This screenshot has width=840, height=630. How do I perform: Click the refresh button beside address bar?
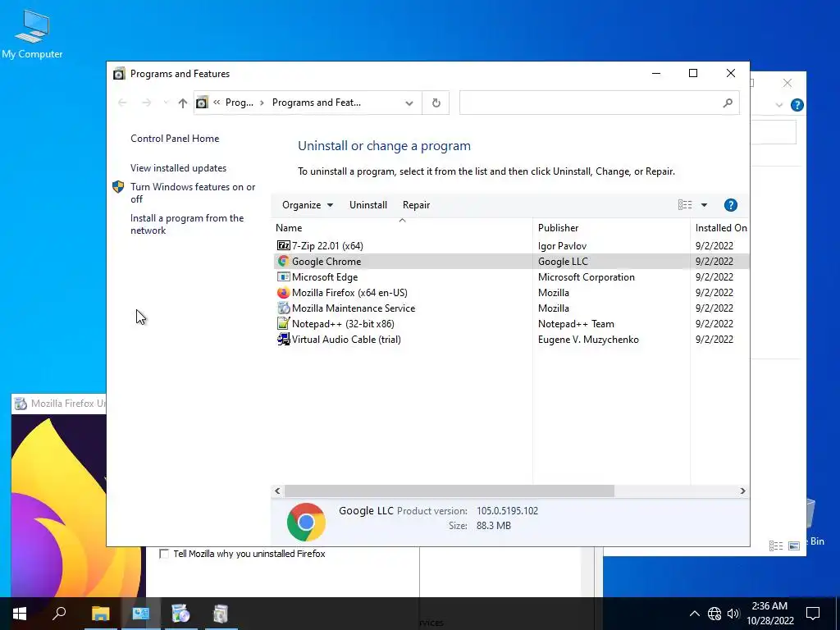click(x=436, y=103)
